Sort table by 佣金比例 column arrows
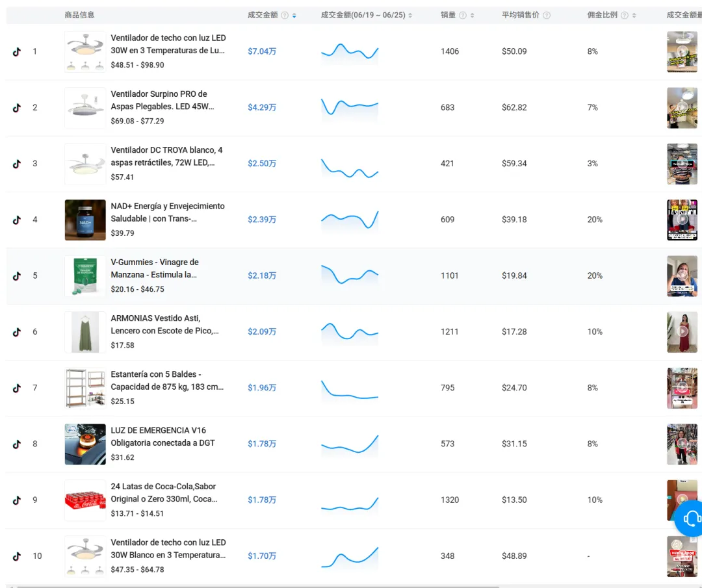The width and height of the screenshot is (702, 588). [634, 15]
